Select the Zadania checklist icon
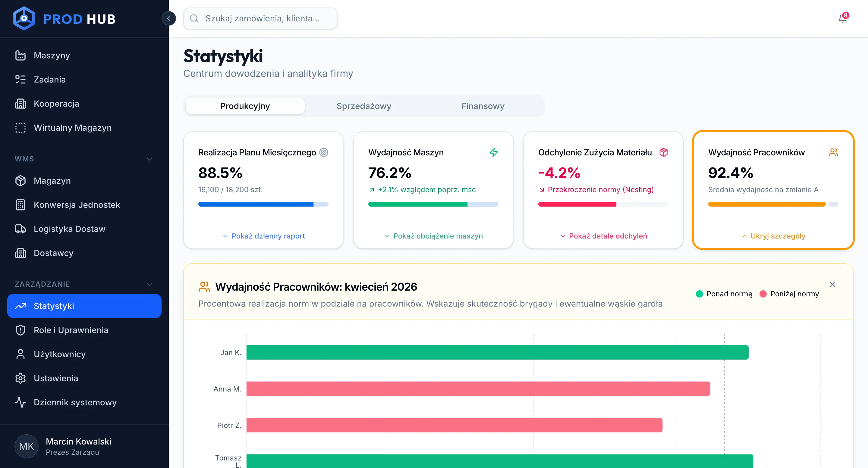The width and height of the screenshot is (868, 468). 20,80
